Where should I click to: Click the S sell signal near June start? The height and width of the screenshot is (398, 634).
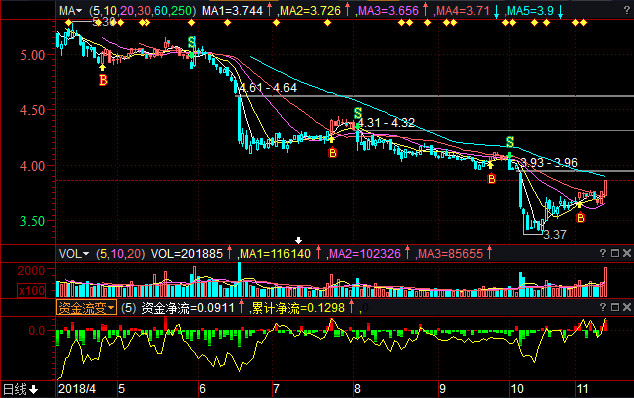192,42
